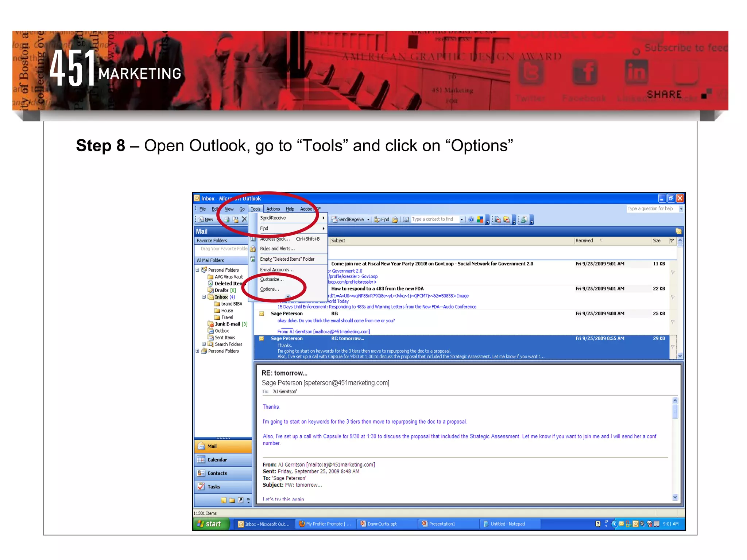Open the Send/Receive toolbar dropdown arrow
The width and height of the screenshot is (747, 560).
coord(368,219)
